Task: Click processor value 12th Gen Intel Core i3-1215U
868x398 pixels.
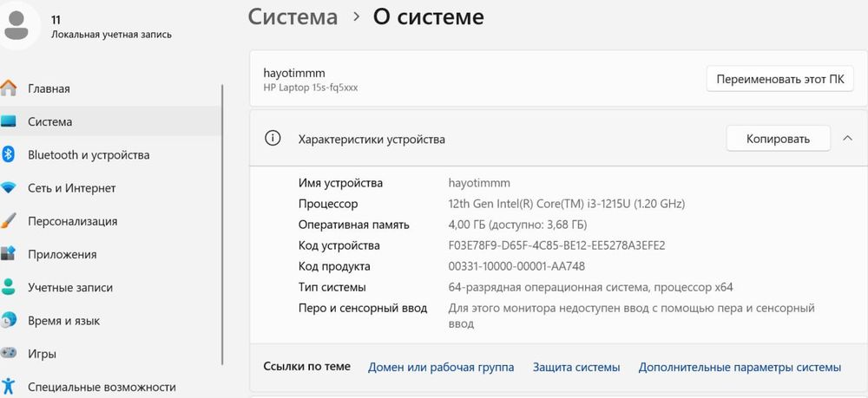Action: [x=566, y=204]
